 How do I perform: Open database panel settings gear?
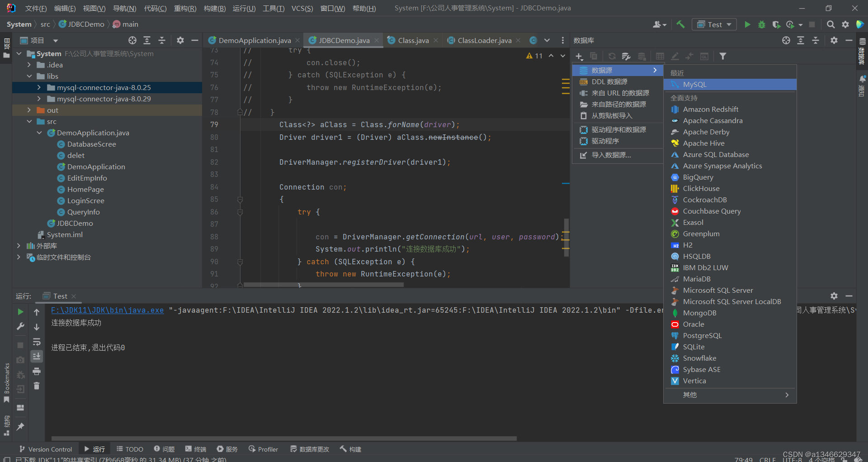tap(834, 40)
